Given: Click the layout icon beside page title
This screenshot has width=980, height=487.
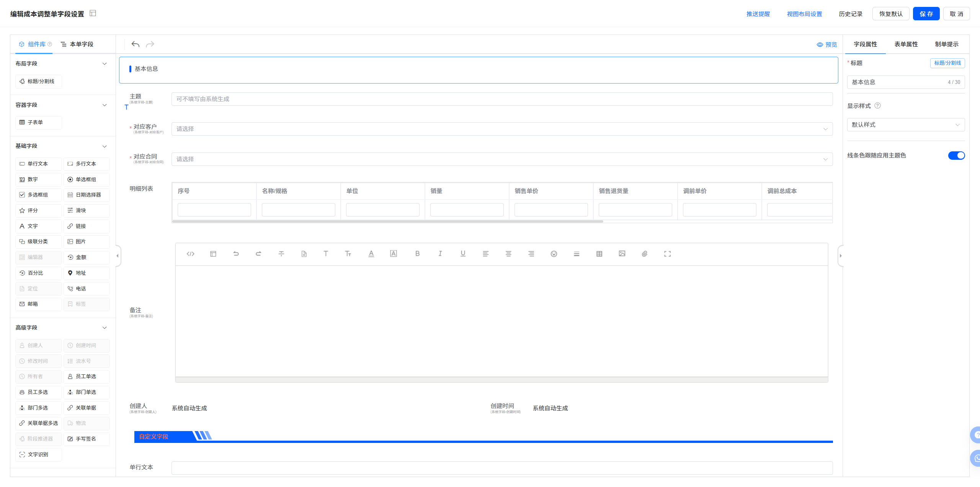Looking at the screenshot, I should coord(93,13).
